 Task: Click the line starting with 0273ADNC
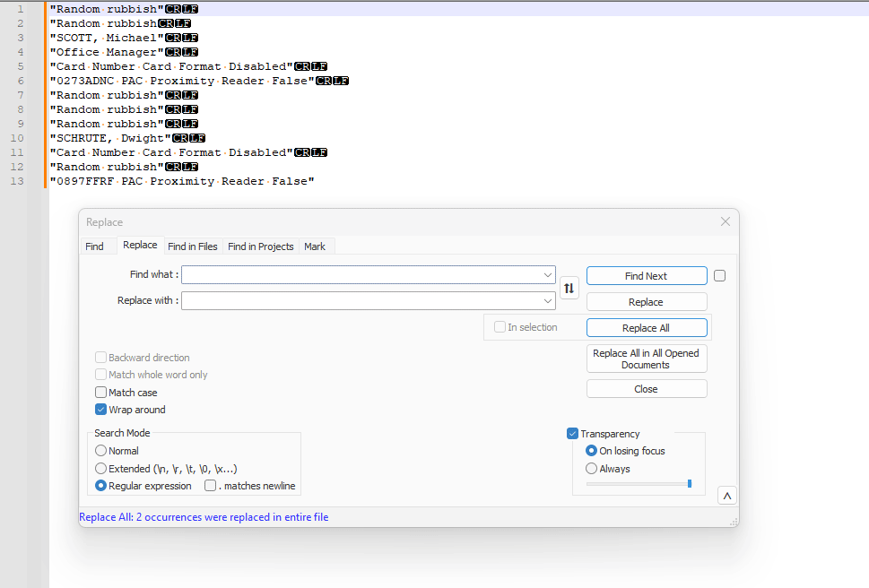point(182,81)
